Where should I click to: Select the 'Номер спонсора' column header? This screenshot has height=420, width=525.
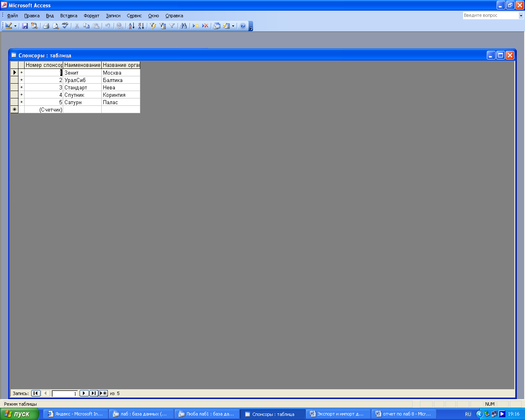click(x=43, y=65)
